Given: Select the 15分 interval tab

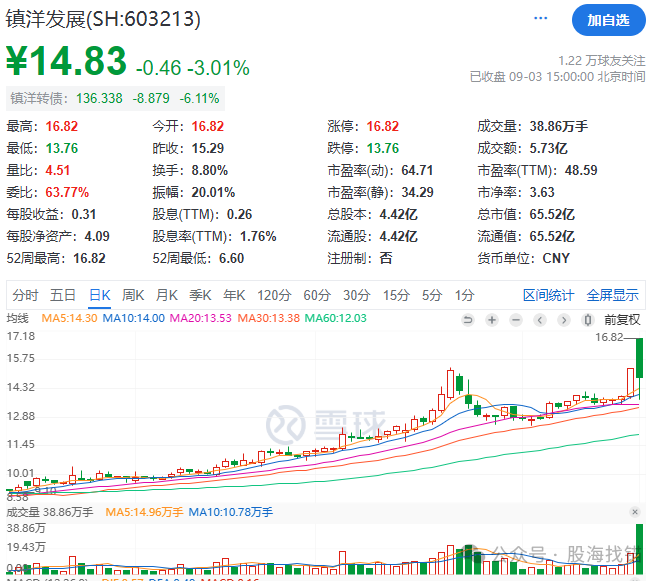Looking at the screenshot, I should (396, 295).
